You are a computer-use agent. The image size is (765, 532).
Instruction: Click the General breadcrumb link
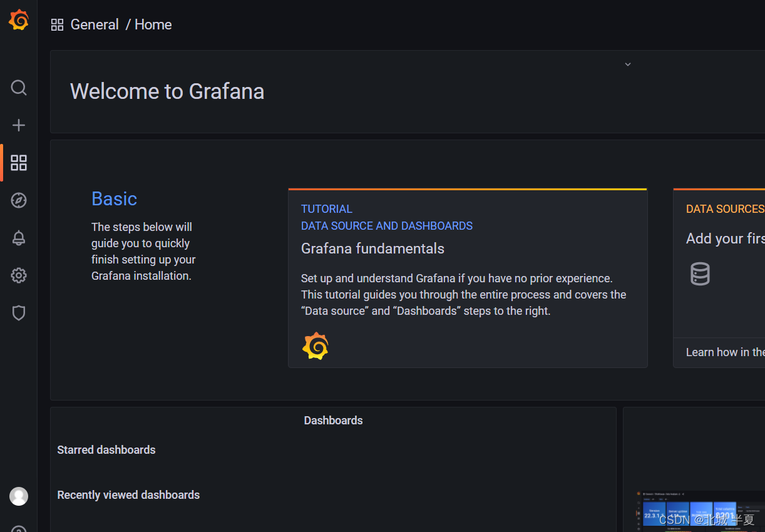pyautogui.click(x=95, y=24)
